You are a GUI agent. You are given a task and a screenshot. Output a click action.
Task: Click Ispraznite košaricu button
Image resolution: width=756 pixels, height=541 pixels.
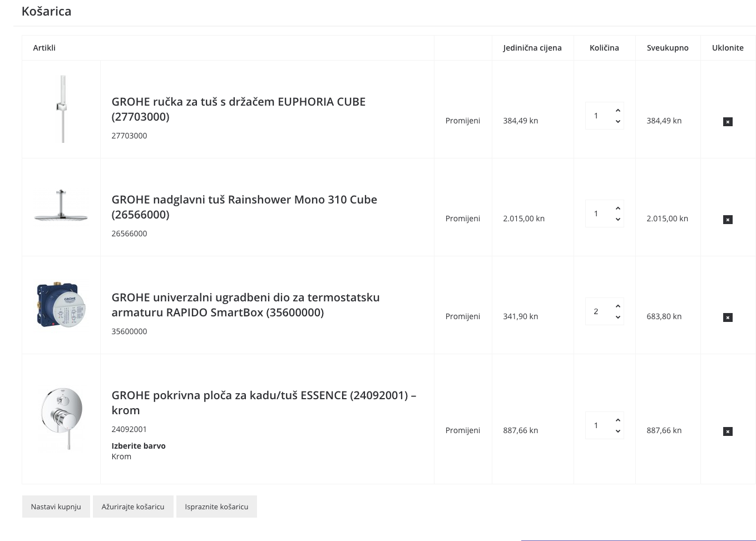click(216, 507)
